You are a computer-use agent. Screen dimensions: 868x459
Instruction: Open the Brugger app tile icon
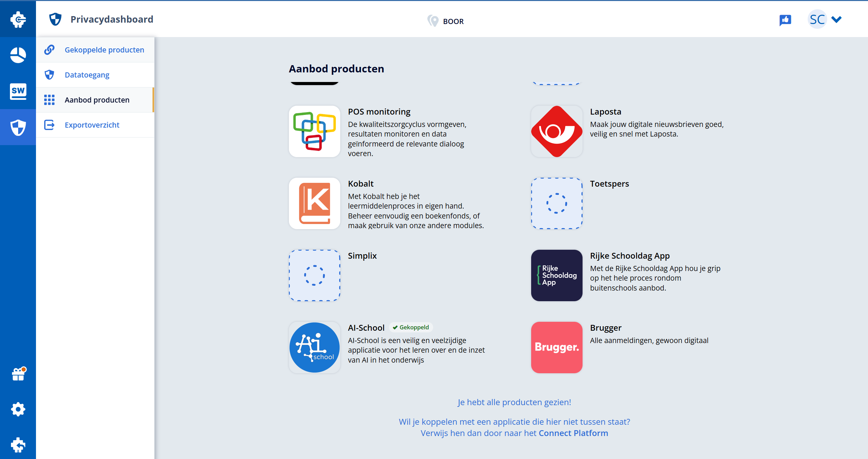pyautogui.click(x=556, y=347)
